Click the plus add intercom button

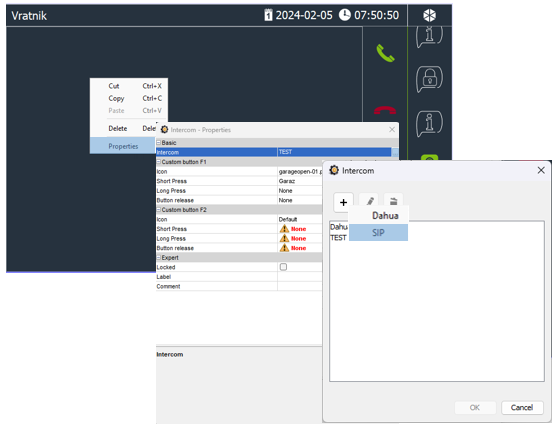tap(343, 202)
